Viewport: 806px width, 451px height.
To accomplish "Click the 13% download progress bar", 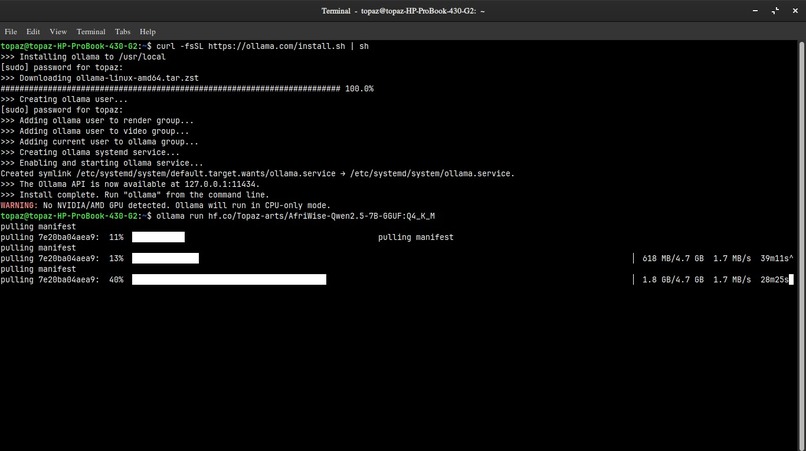I will (166, 258).
